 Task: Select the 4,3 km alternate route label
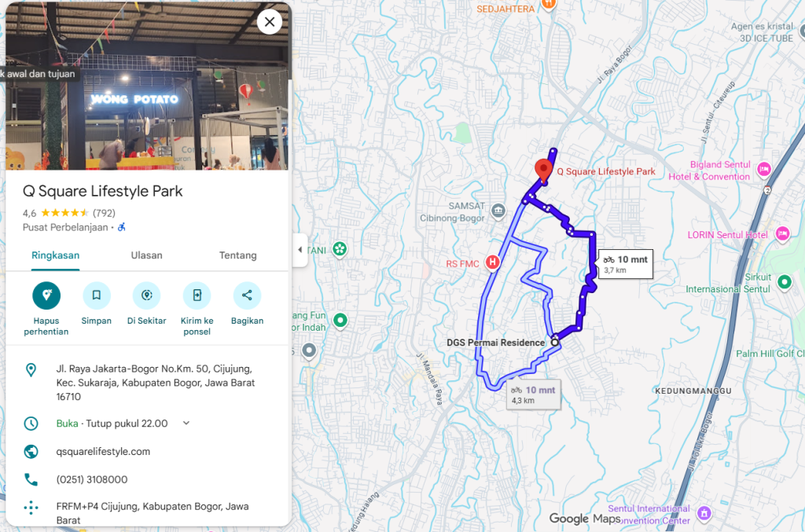pos(534,395)
